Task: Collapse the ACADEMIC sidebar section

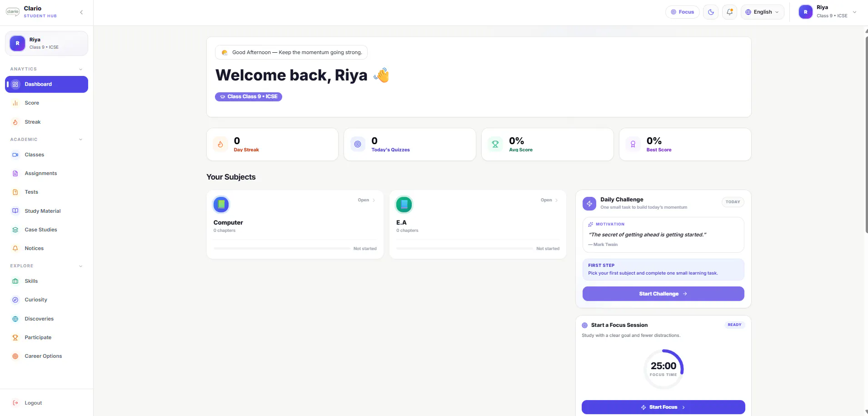Action: [81, 140]
